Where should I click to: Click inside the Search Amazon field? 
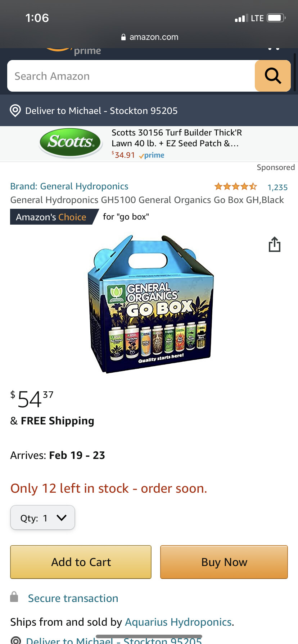click(131, 76)
